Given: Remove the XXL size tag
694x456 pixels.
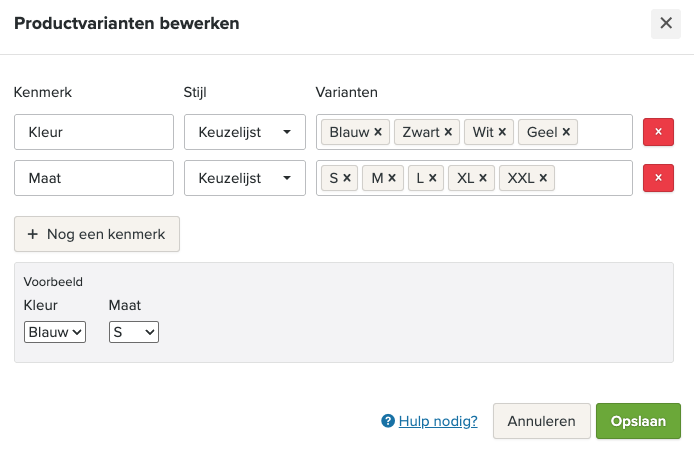Looking at the screenshot, I should click(x=543, y=178).
